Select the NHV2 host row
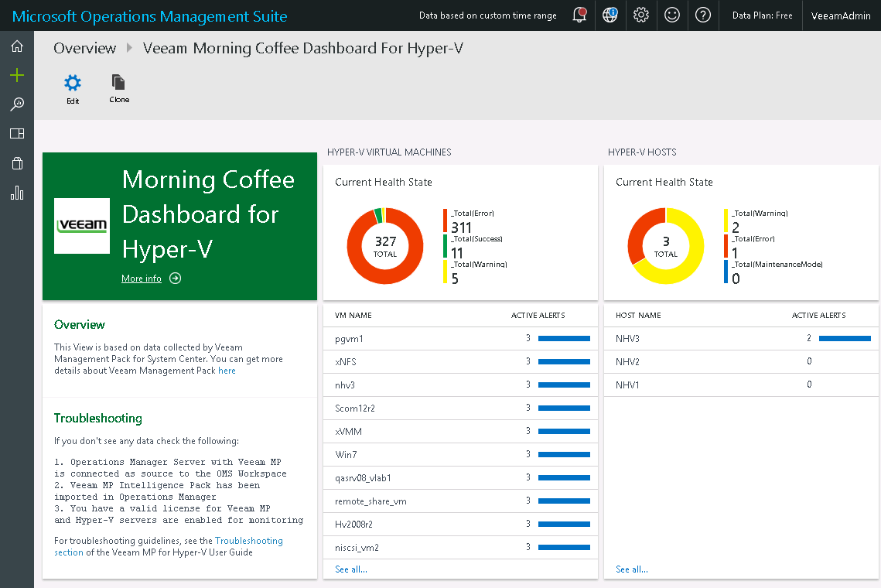The width and height of the screenshot is (881, 588). [741, 361]
